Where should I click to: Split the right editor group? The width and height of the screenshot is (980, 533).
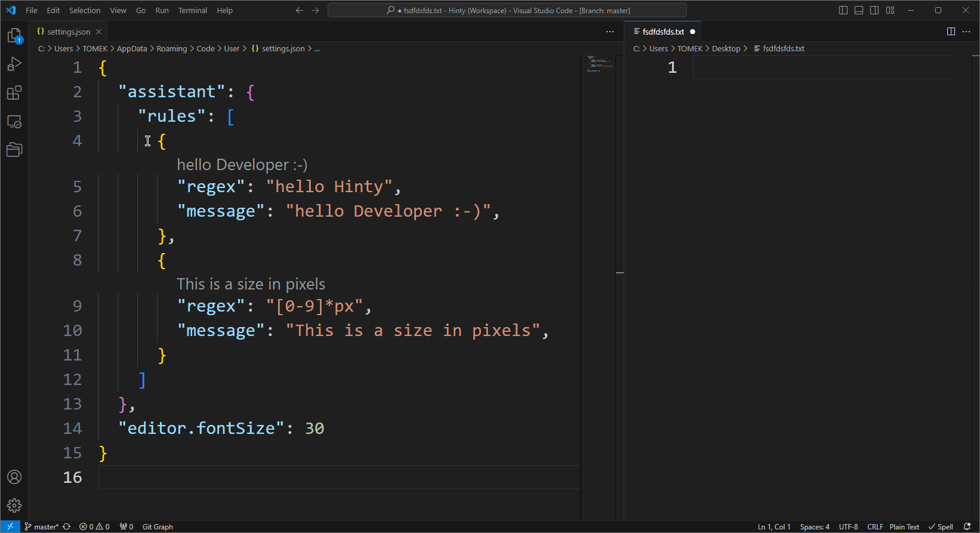pyautogui.click(x=951, y=32)
